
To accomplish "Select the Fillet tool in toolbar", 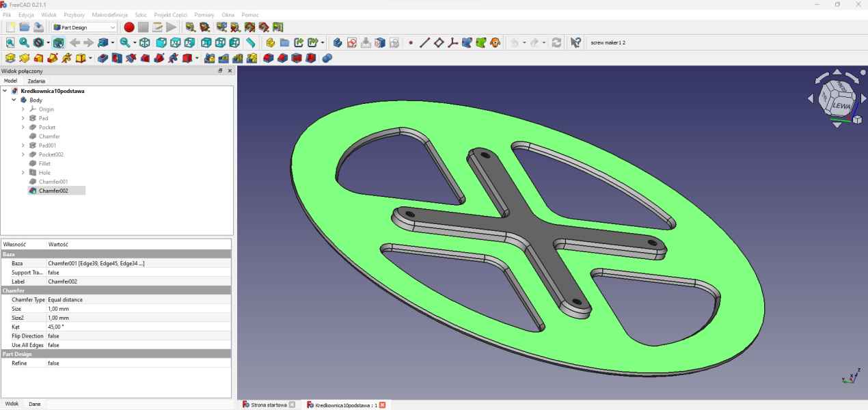I will pos(269,58).
